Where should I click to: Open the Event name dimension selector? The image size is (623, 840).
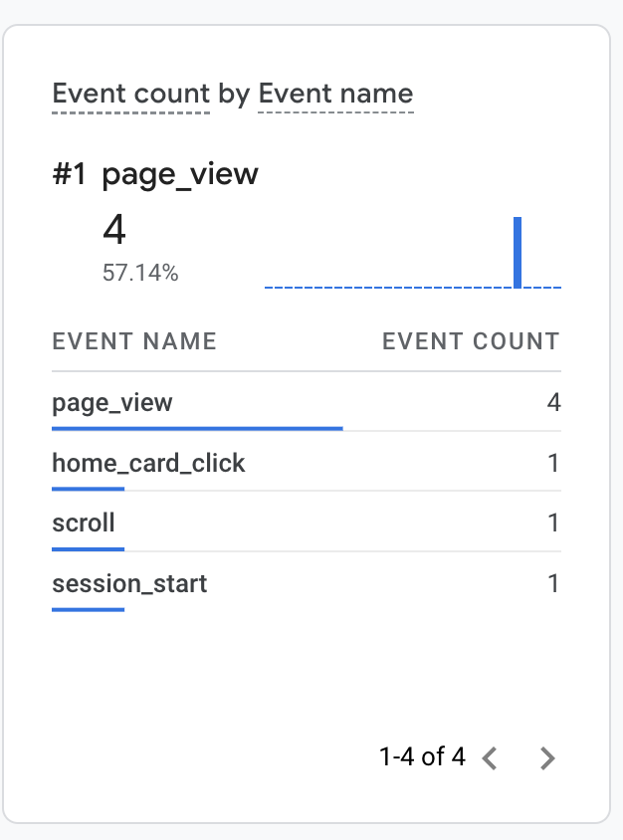tap(335, 95)
